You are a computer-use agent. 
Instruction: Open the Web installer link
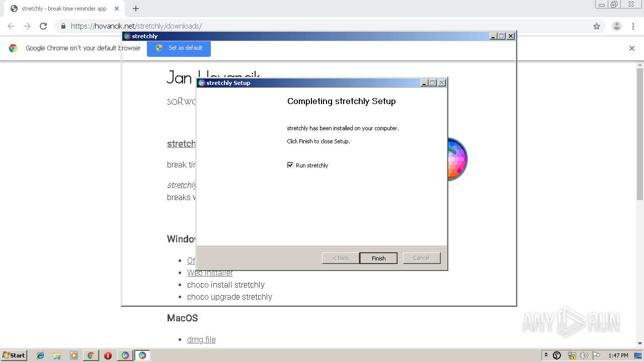[210, 273]
